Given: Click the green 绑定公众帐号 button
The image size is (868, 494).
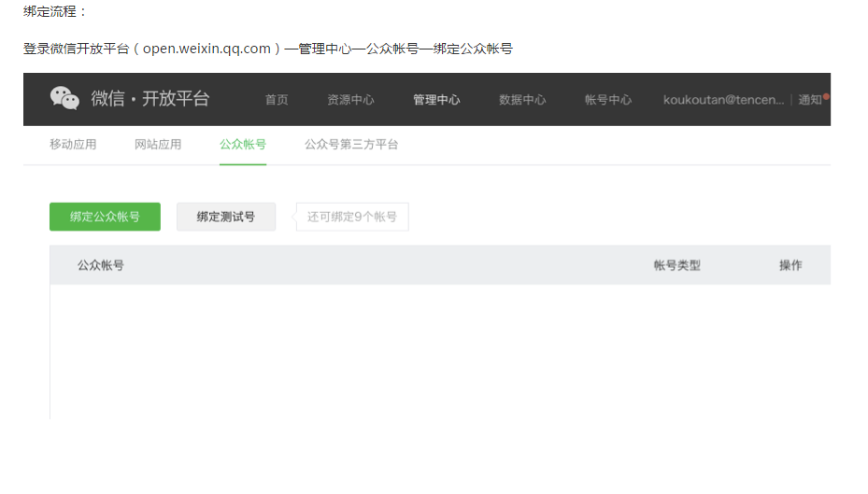Looking at the screenshot, I should click(105, 217).
